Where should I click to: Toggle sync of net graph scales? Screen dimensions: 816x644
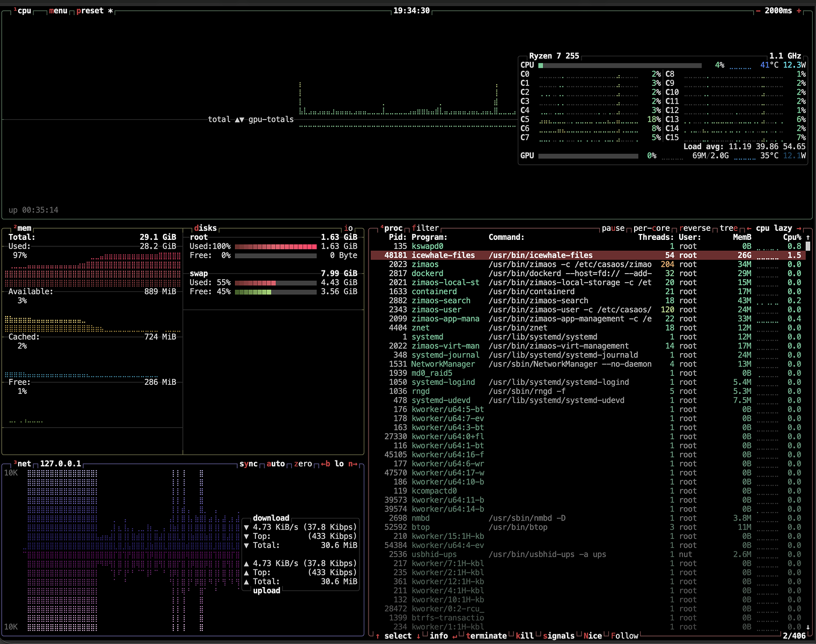point(248,464)
